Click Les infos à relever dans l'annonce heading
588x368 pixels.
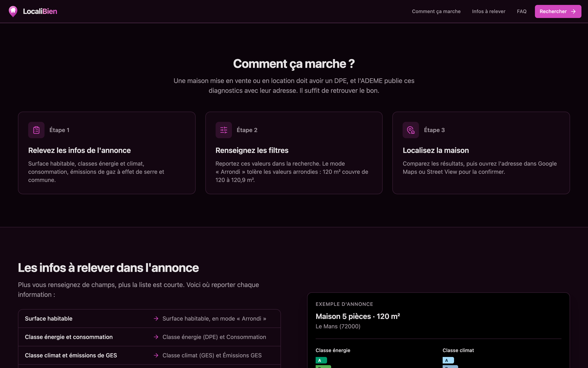(x=108, y=268)
